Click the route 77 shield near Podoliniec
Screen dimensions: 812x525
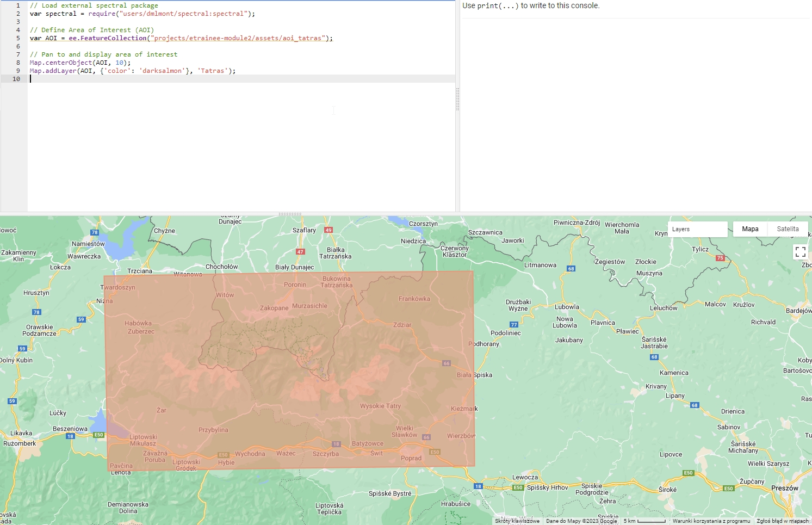click(513, 323)
